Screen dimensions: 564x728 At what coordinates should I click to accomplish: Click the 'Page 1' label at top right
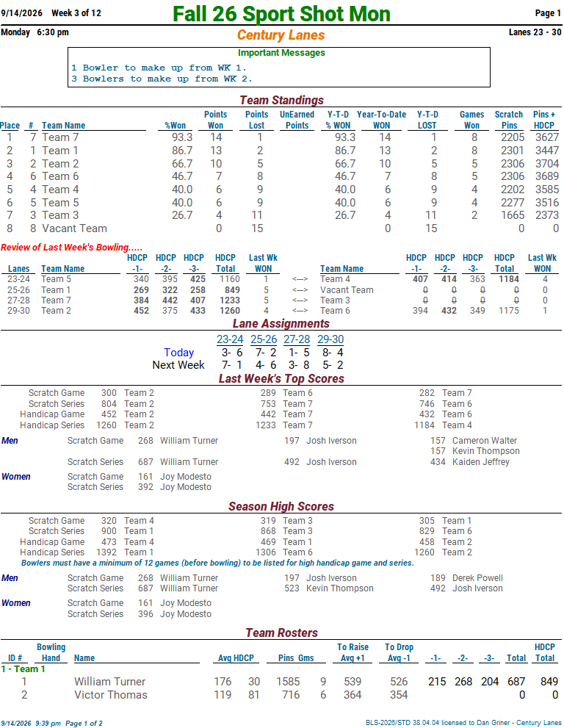click(548, 13)
